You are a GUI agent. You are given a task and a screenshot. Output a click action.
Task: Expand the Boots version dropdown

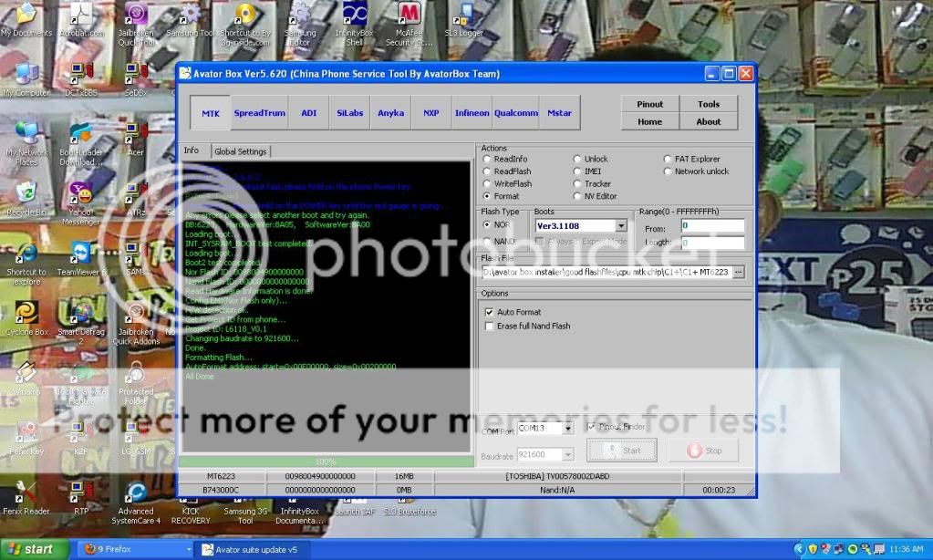(x=621, y=226)
